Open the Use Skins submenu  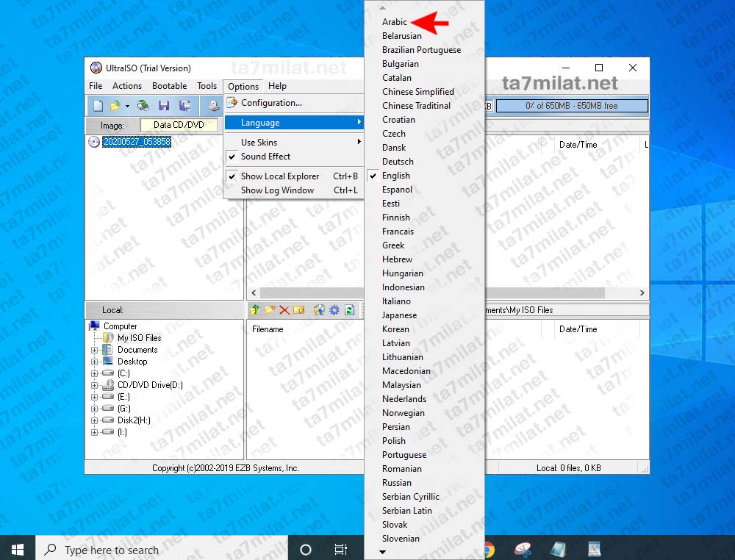(x=294, y=143)
